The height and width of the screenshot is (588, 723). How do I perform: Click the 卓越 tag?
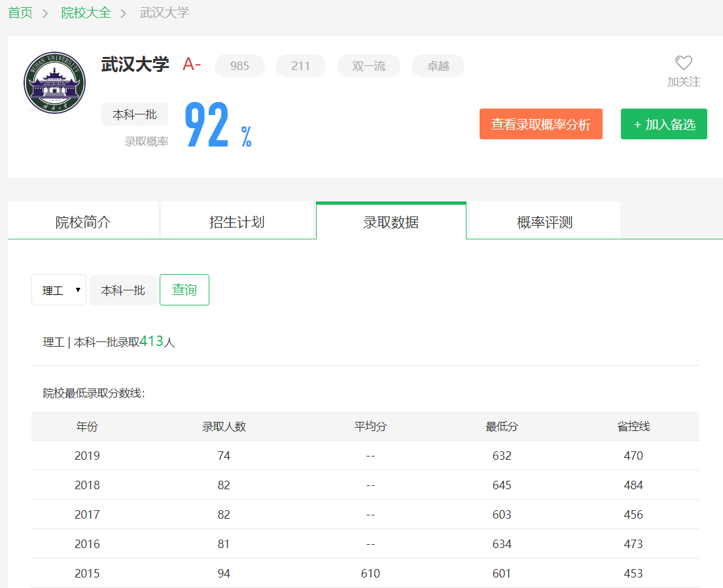(438, 66)
